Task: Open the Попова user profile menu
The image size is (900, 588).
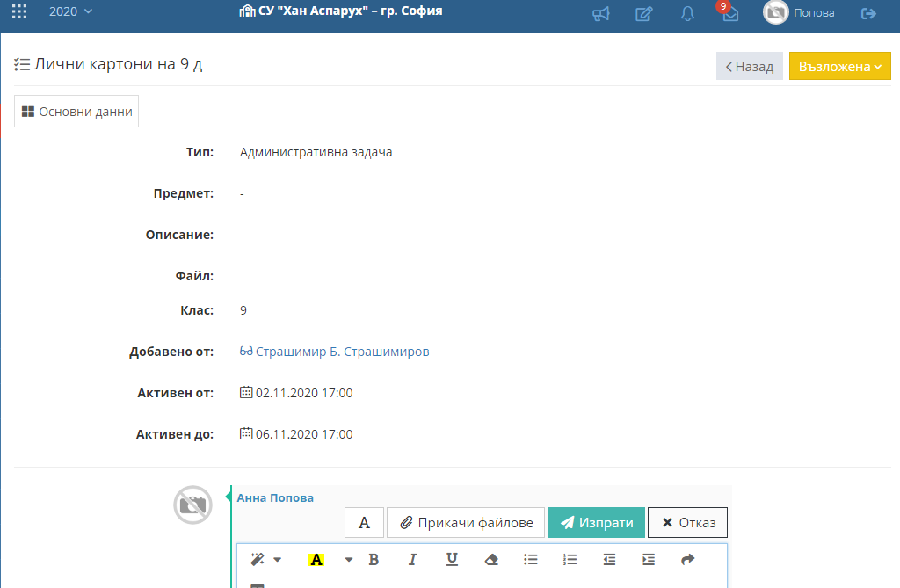Action: [x=800, y=13]
